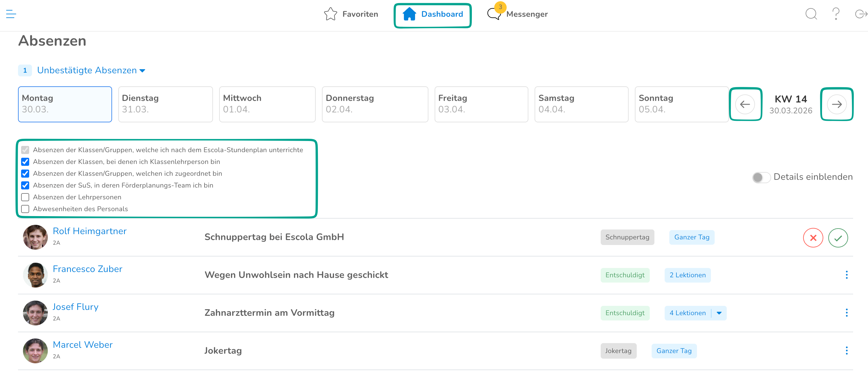Open the hamburger menu icon
This screenshot has height=372, width=868.
click(x=11, y=14)
